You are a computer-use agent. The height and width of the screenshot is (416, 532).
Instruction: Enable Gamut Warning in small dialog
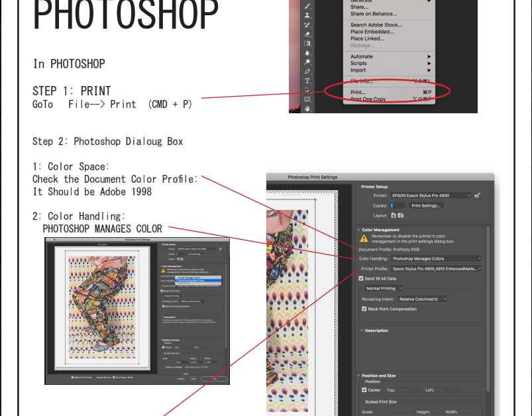[x=95, y=378]
